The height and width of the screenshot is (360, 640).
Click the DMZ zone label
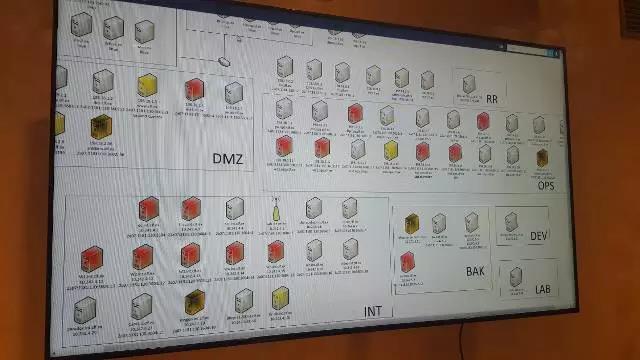[228, 159]
